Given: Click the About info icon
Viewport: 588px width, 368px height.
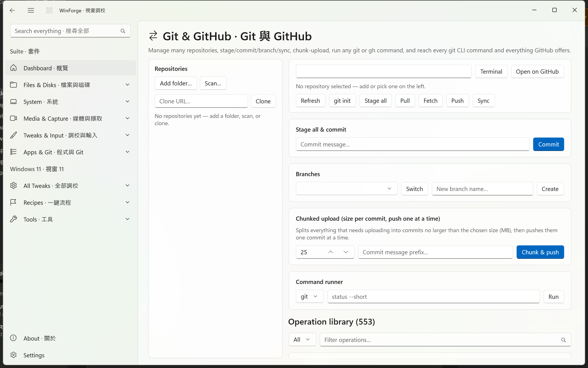Looking at the screenshot, I should (13, 338).
